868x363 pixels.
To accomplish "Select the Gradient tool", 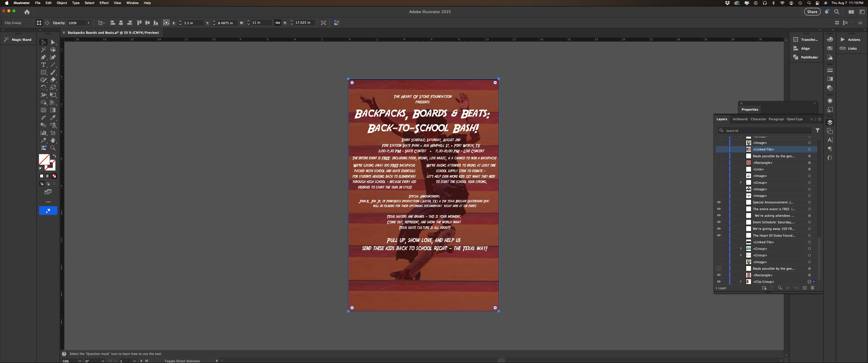I will coord(53,110).
